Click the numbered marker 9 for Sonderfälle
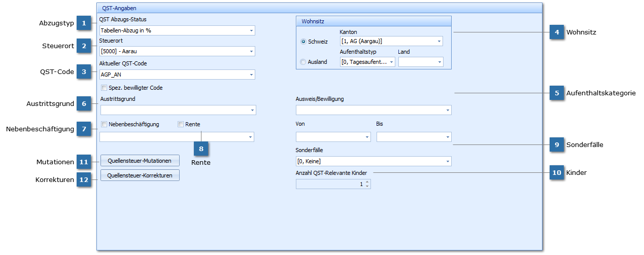Image resolution: width=644 pixels, height=255 pixels. (557, 145)
